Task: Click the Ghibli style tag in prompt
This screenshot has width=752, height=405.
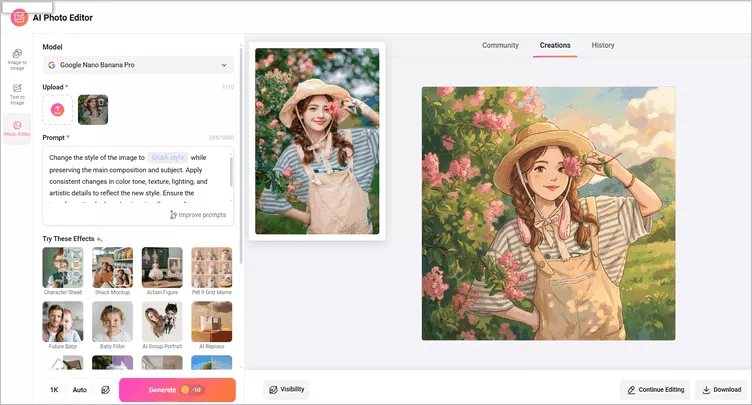Action: pyautogui.click(x=167, y=157)
